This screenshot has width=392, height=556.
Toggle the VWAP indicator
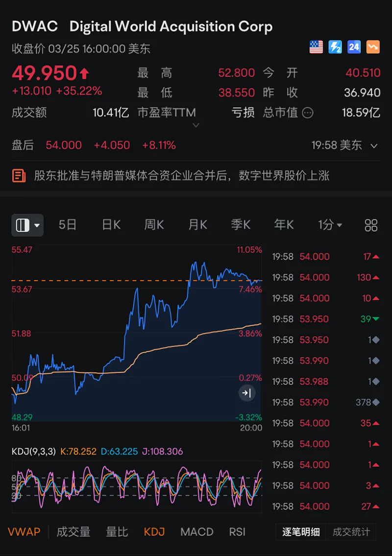(24, 532)
